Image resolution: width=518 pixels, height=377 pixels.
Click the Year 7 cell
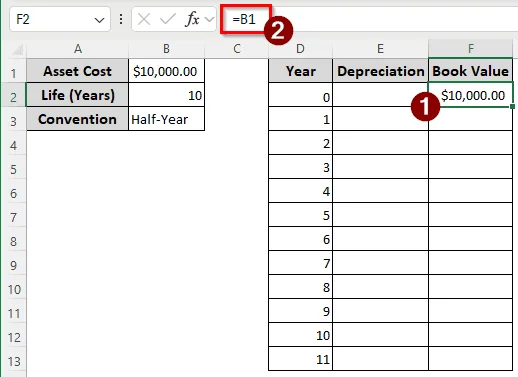click(300, 263)
